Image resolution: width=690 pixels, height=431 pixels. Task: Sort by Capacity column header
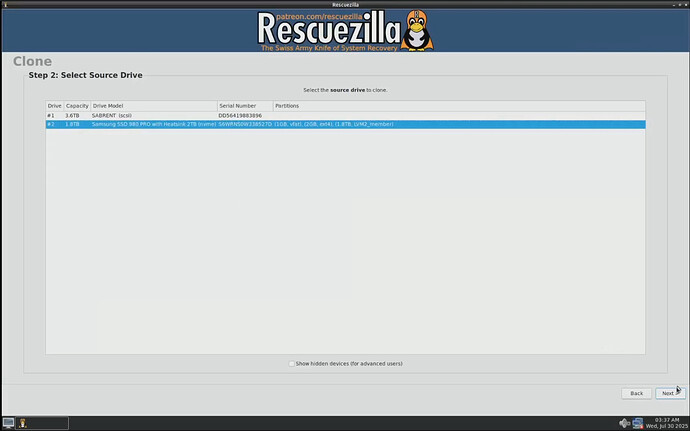click(77, 106)
